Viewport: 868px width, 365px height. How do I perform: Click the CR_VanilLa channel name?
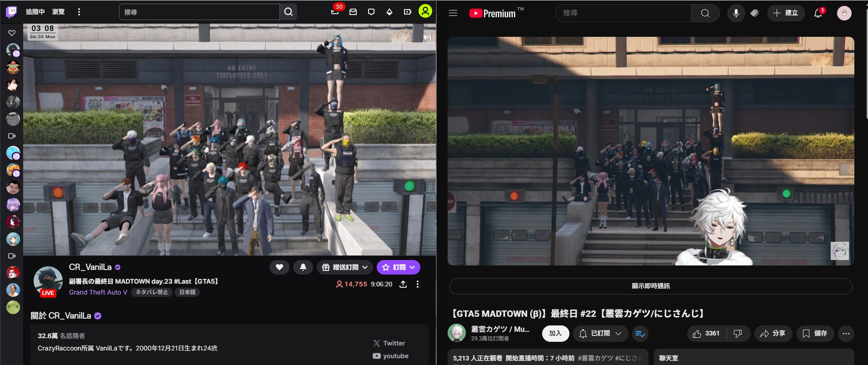[90, 267]
